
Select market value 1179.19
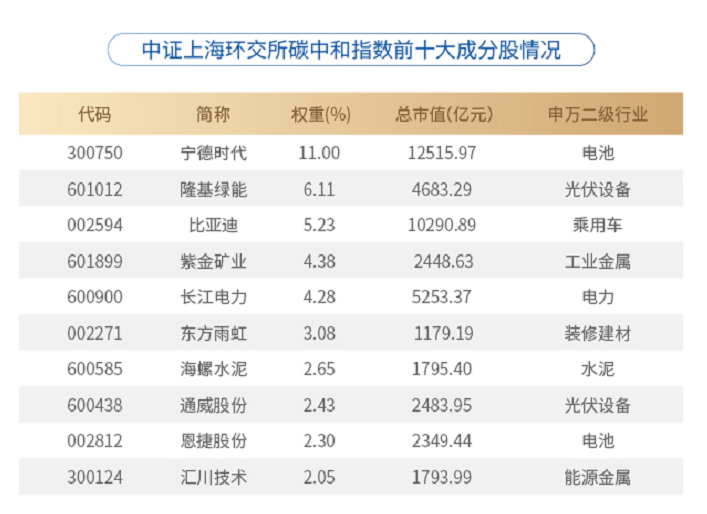(x=444, y=334)
